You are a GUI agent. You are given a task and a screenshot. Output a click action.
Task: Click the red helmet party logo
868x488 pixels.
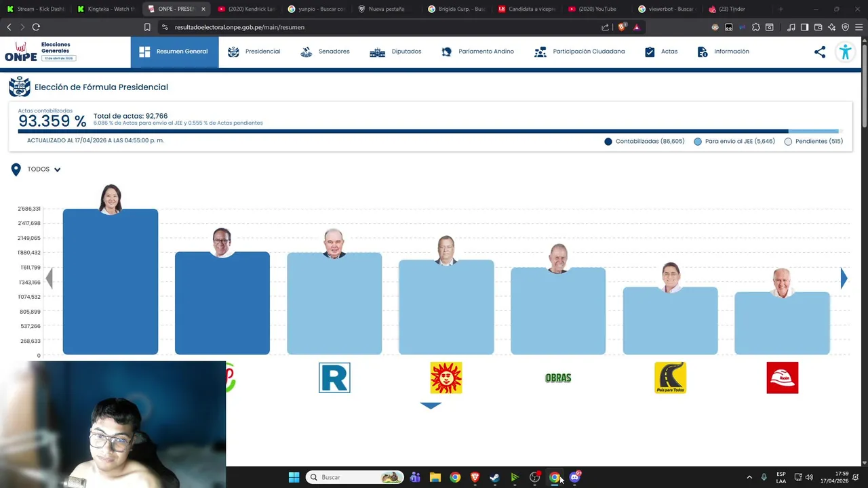[x=782, y=378]
